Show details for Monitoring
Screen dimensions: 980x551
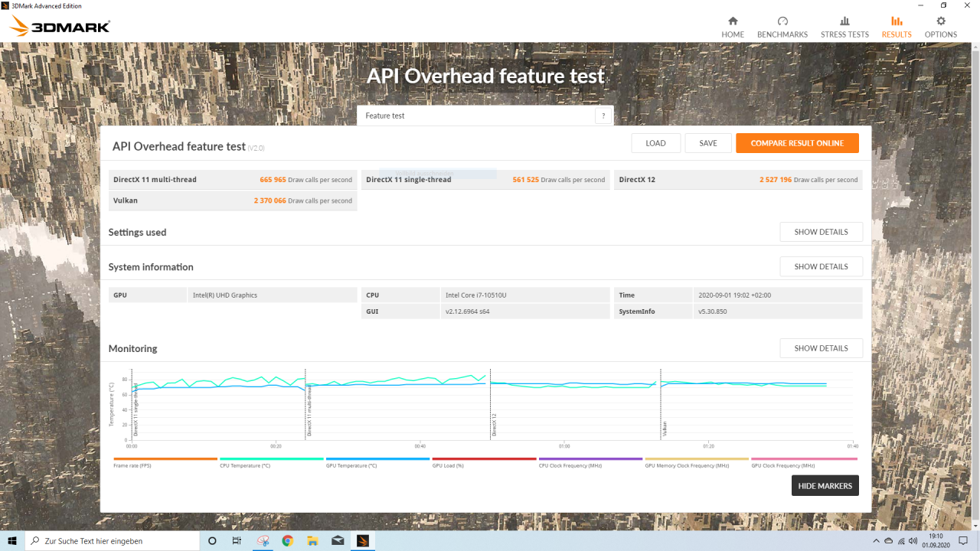pos(821,348)
